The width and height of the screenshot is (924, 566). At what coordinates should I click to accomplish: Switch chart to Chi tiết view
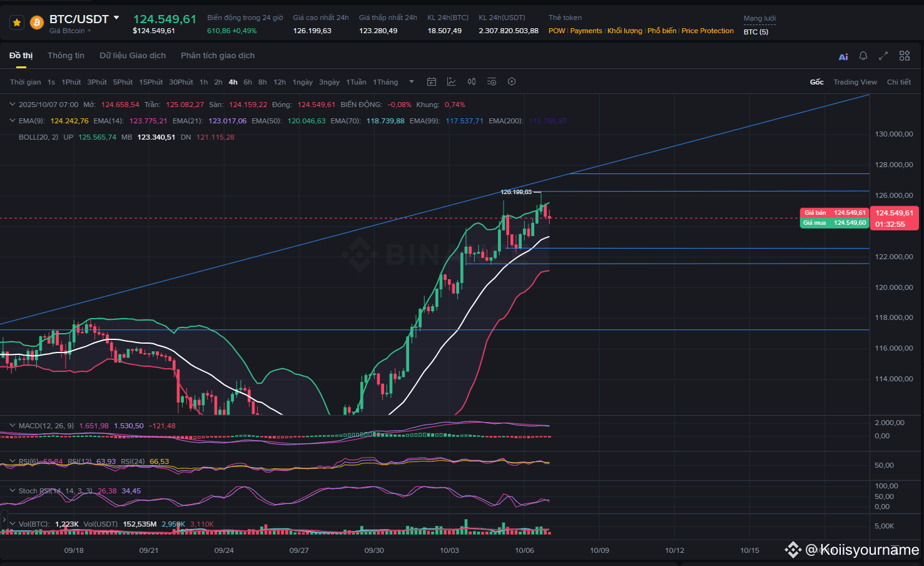(x=899, y=82)
